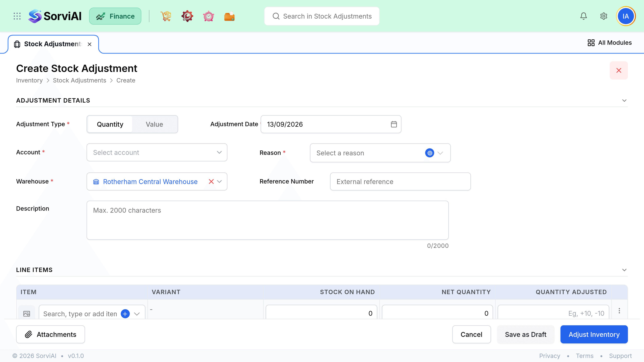Expand the Select a reason dropdown arrow
The height and width of the screenshot is (362, 644).
point(440,153)
